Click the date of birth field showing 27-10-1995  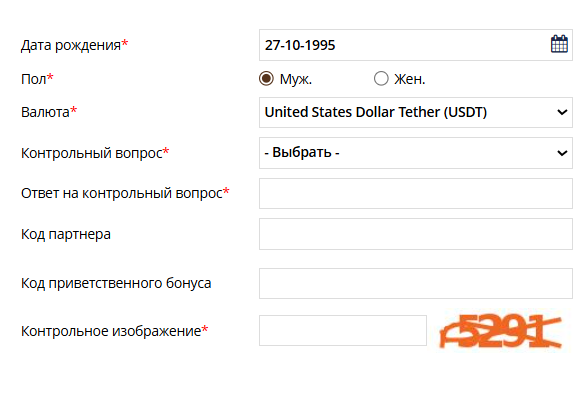(x=416, y=45)
